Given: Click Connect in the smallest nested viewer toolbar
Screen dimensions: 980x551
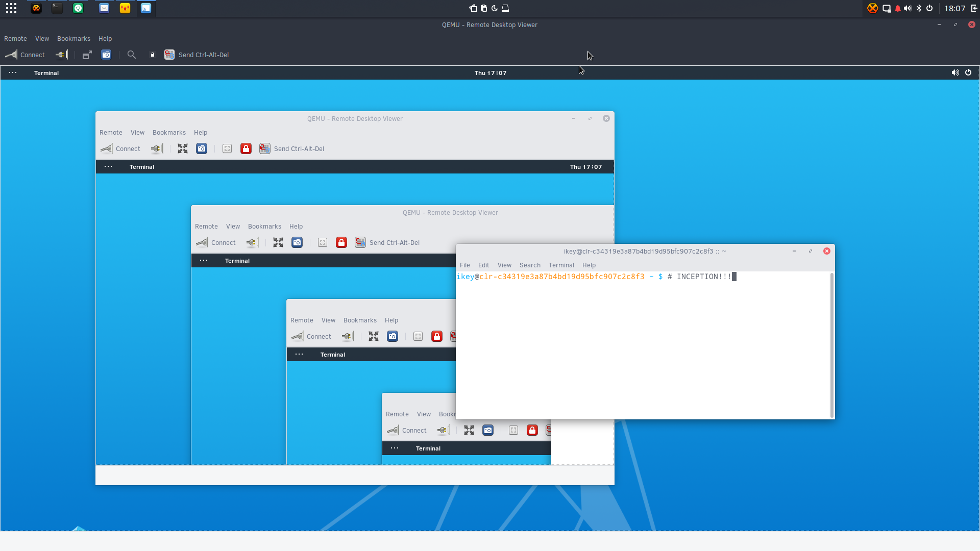Looking at the screenshot, I should [407, 430].
